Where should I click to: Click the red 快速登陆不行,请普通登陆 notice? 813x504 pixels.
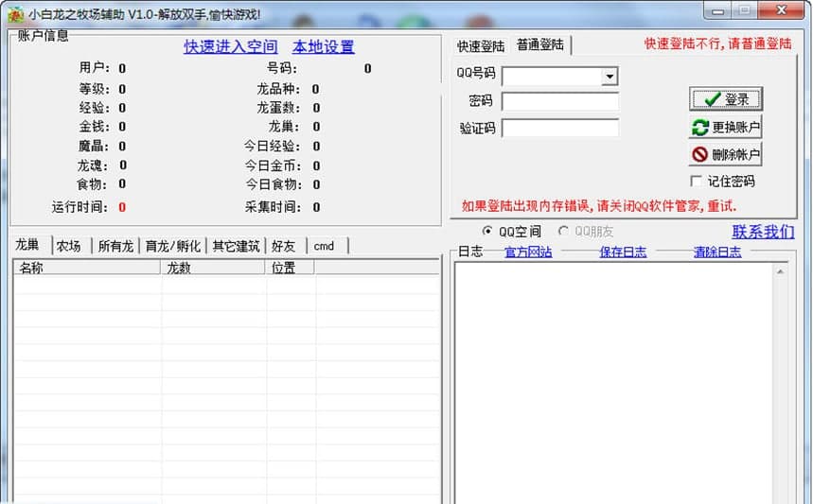click(718, 44)
